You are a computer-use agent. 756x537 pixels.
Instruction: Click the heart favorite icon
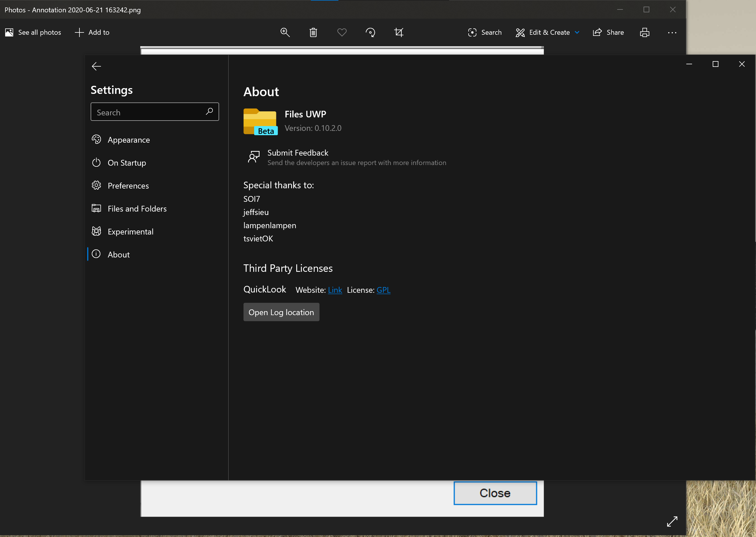pyautogui.click(x=342, y=32)
